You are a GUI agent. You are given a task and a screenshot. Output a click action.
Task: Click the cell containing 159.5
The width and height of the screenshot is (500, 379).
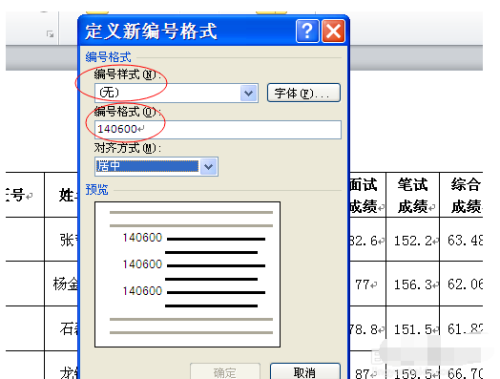413,365
